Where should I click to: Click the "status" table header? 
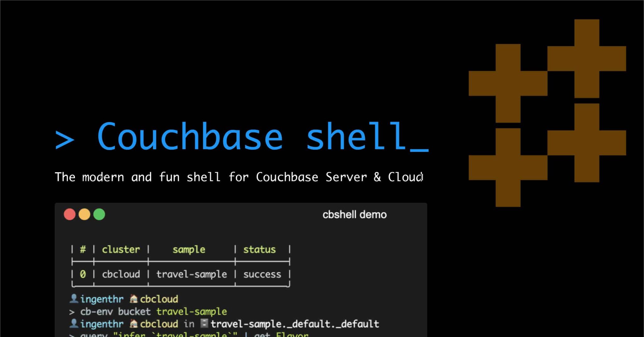point(259,250)
